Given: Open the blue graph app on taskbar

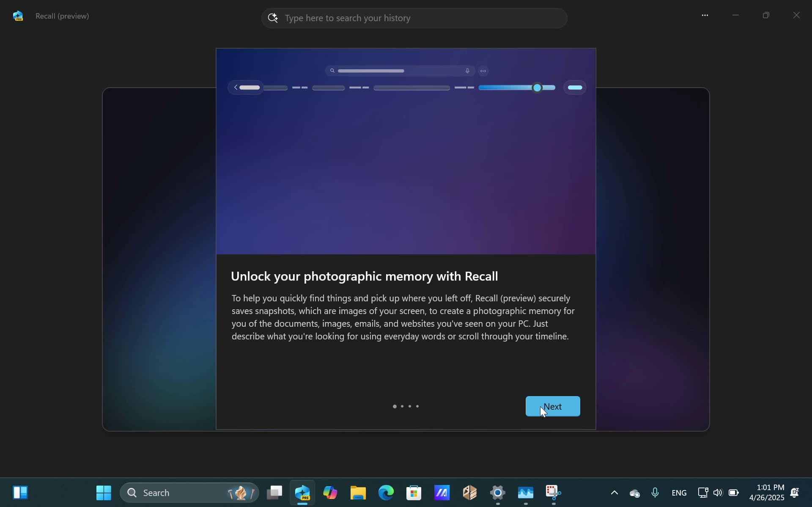Looking at the screenshot, I should point(526,493).
